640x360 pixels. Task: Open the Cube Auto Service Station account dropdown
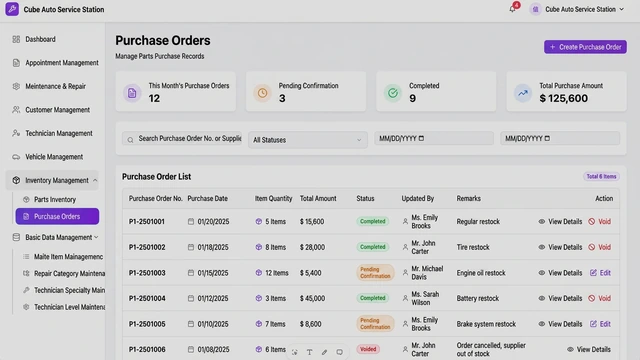tap(577, 9)
